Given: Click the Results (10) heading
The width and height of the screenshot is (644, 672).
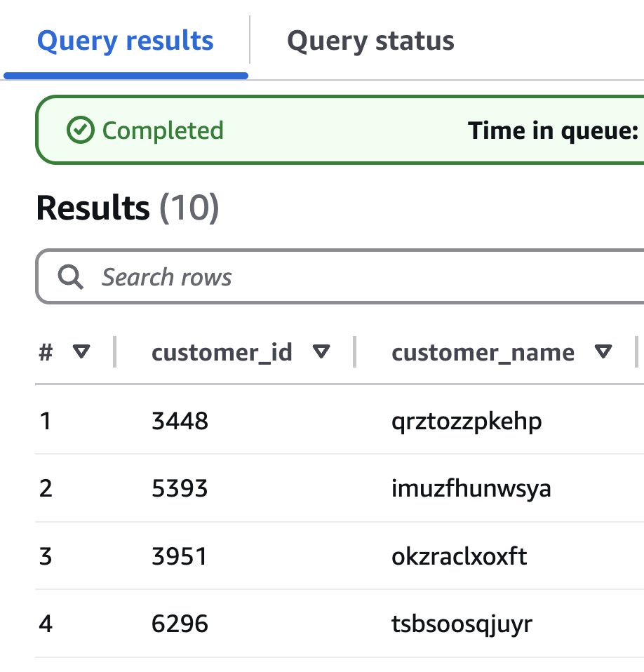Looking at the screenshot, I should coord(128,208).
